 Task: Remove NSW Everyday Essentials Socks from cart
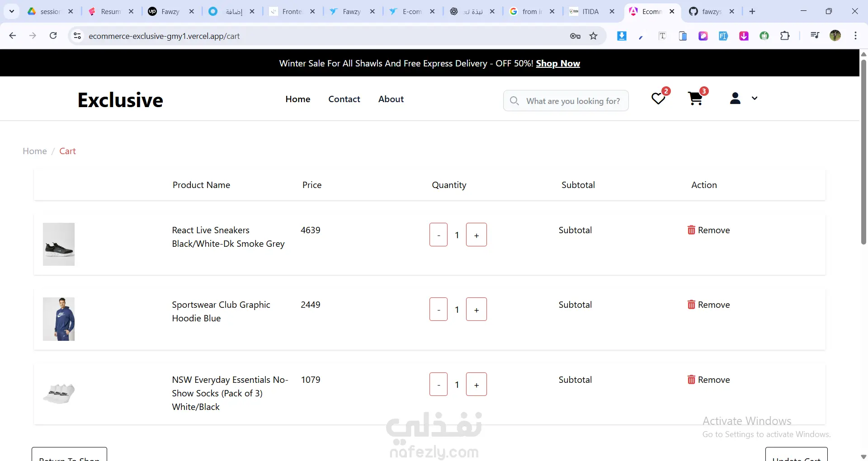click(708, 380)
